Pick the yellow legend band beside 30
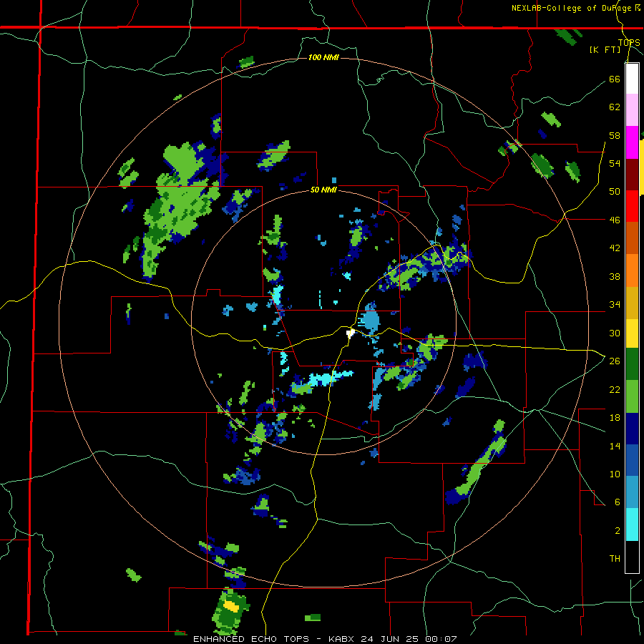 pyautogui.click(x=632, y=333)
